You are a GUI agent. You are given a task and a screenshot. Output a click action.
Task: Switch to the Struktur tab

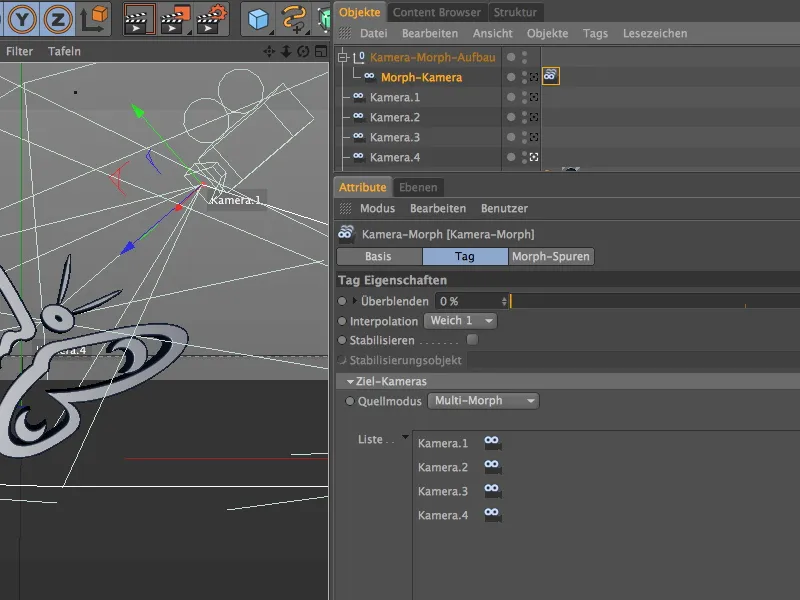(x=515, y=12)
